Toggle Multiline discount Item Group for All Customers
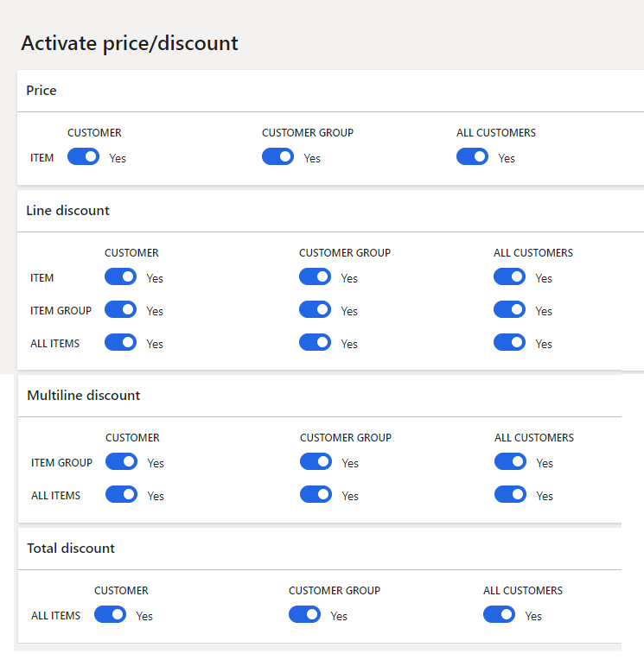644x660 pixels. [x=511, y=462]
